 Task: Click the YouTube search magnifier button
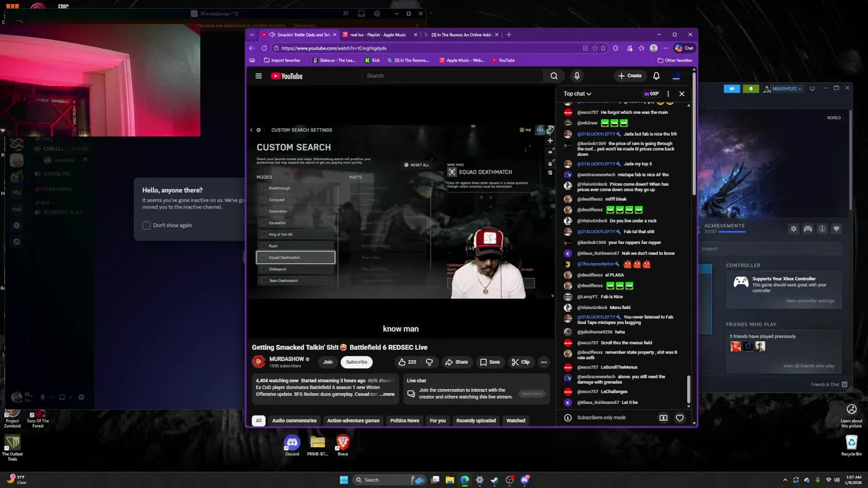(554, 76)
